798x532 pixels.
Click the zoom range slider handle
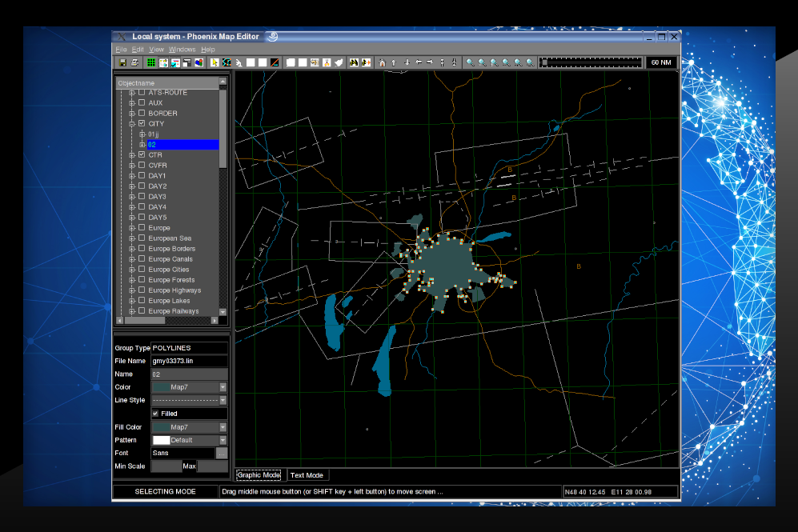pyautogui.click(x=544, y=62)
